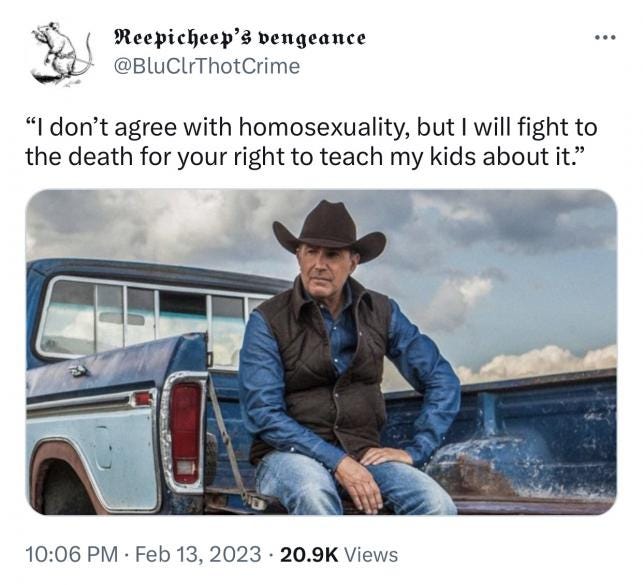Open the three-dot more options menu
Image resolution: width=643 pixels, height=585 pixels.
[605, 37]
